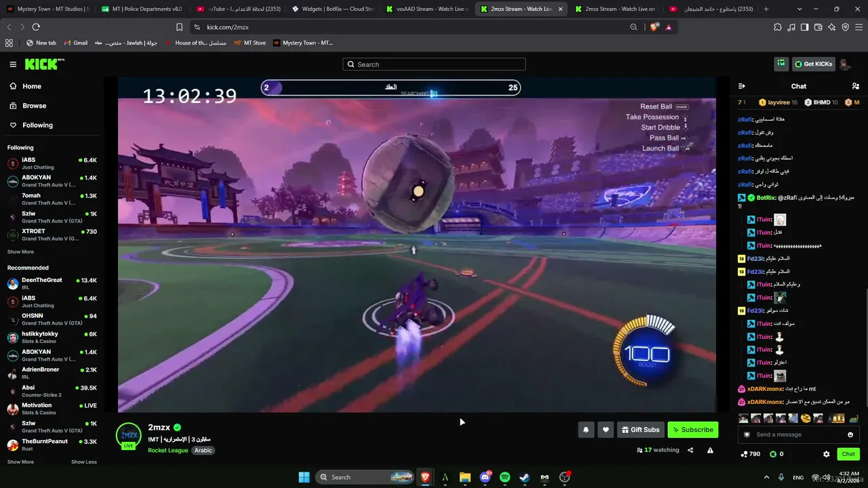The image size is (868, 488).
Task: Toggle follow heart for 2mzx
Action: [606, 430]
